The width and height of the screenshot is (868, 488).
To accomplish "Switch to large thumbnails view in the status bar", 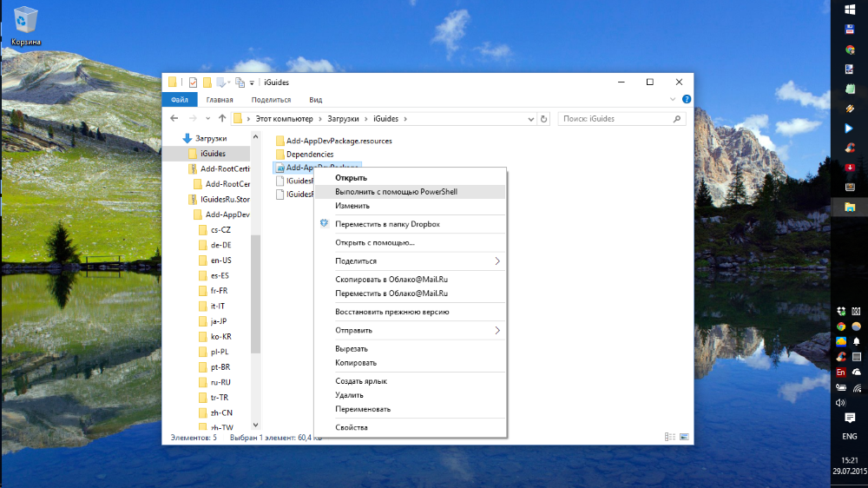I will (684, 437).
